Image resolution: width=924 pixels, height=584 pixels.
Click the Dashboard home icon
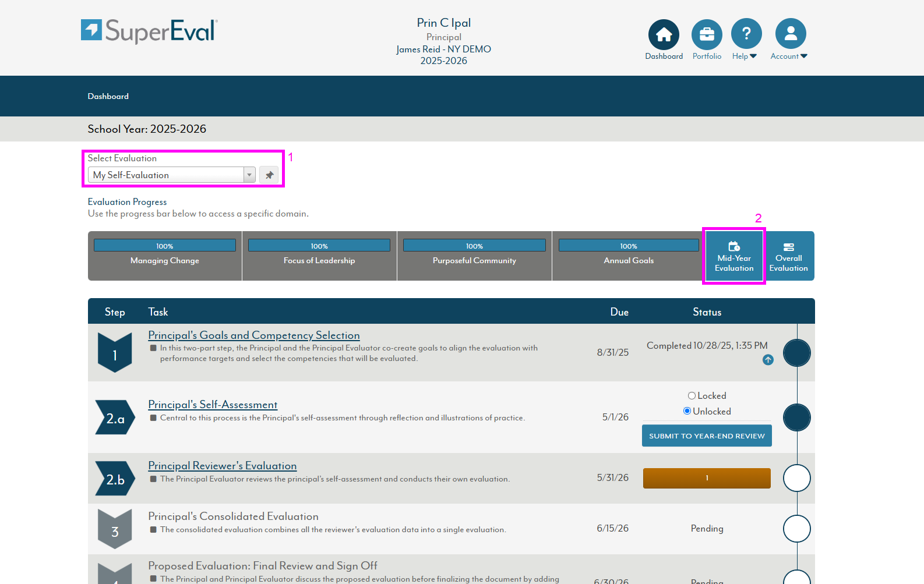tap(664, 34)
